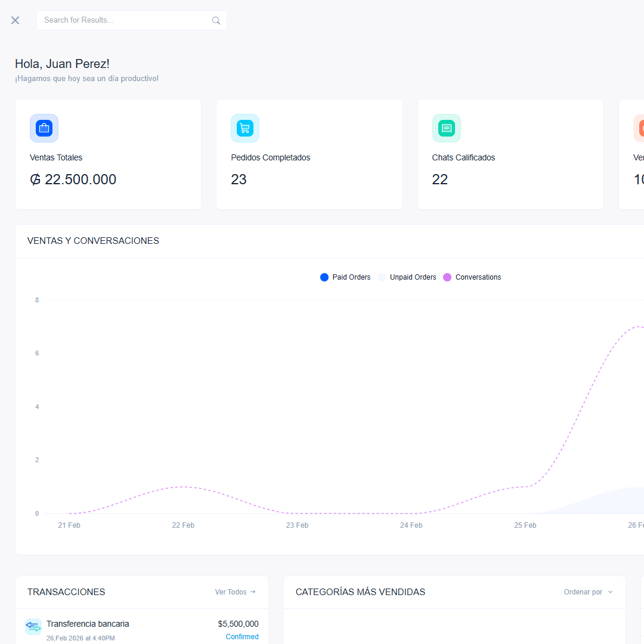Viewport: 644px width, 644px height.
Task: Click the Chats Calificados message icon
Action: [447, 128]
